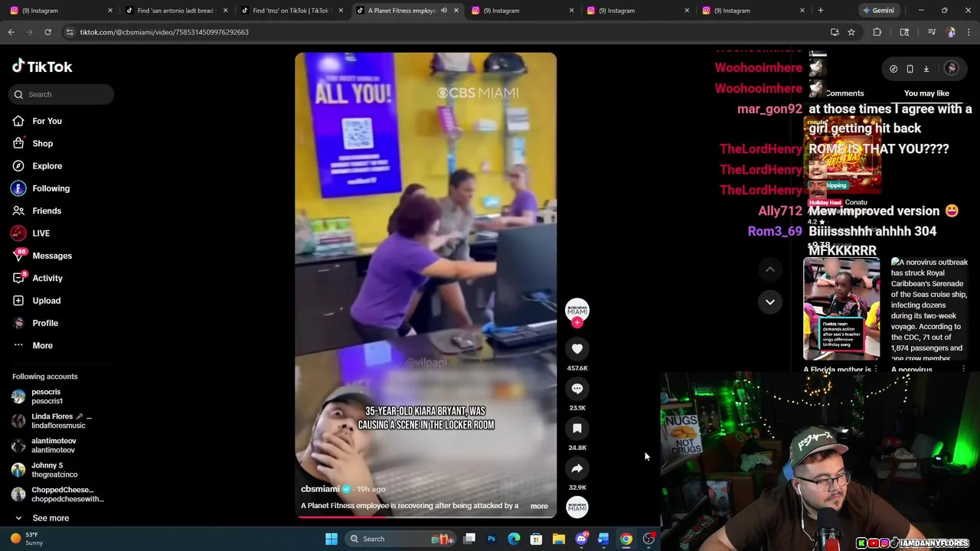This screenshot has height=551, width=980.
Task: Open the TikTok download icon at top right
Action: tap(926, 69)
